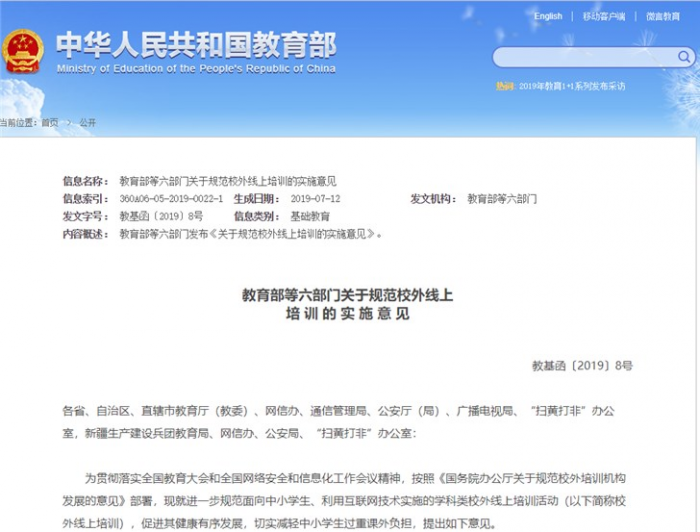Select 公开 in the breadcrumb path
The height and width of the screenshot is (532, 700).
click(88, 122)
